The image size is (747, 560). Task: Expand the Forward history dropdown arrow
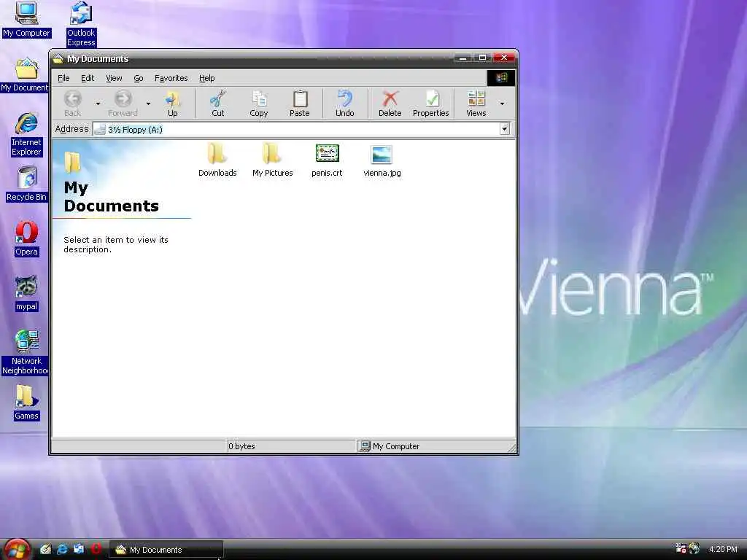click(148, 104)
